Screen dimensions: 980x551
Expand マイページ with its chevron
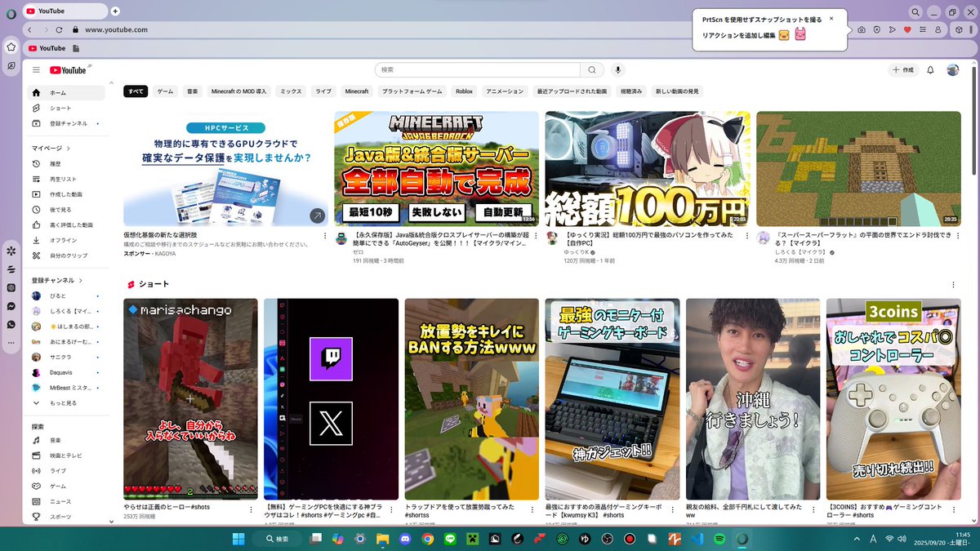[x=68, y=149]
